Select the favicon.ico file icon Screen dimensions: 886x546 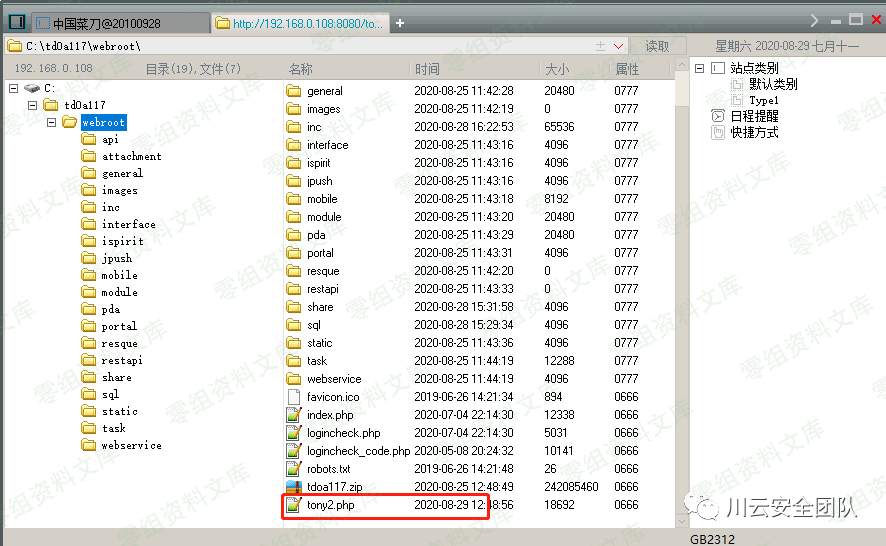[x=294, y=397]
